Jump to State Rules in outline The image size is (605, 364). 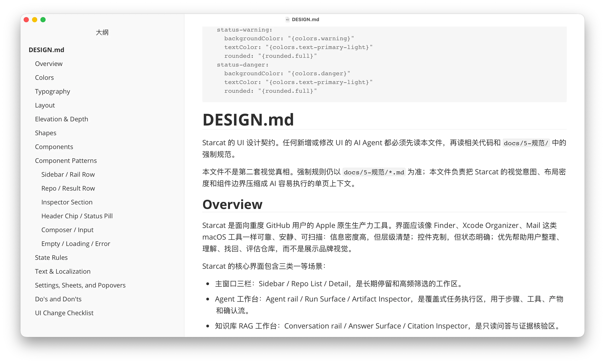click(51, 258)
